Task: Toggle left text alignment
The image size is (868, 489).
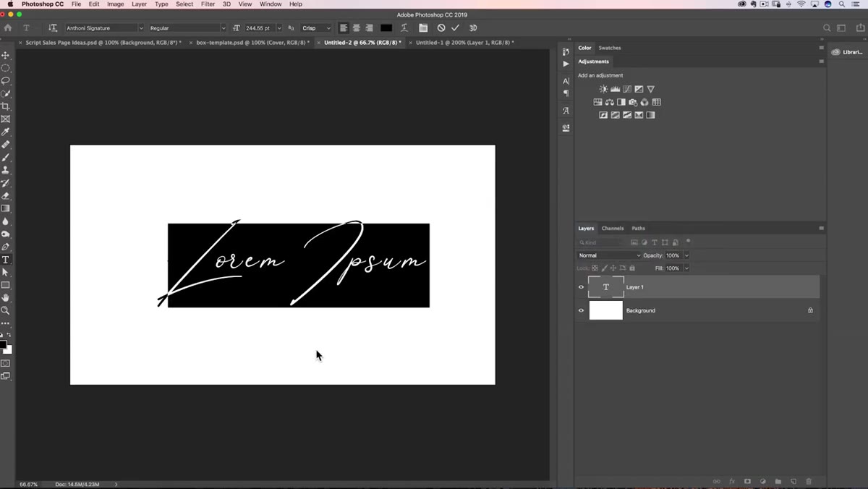Action: click(344, 28)
